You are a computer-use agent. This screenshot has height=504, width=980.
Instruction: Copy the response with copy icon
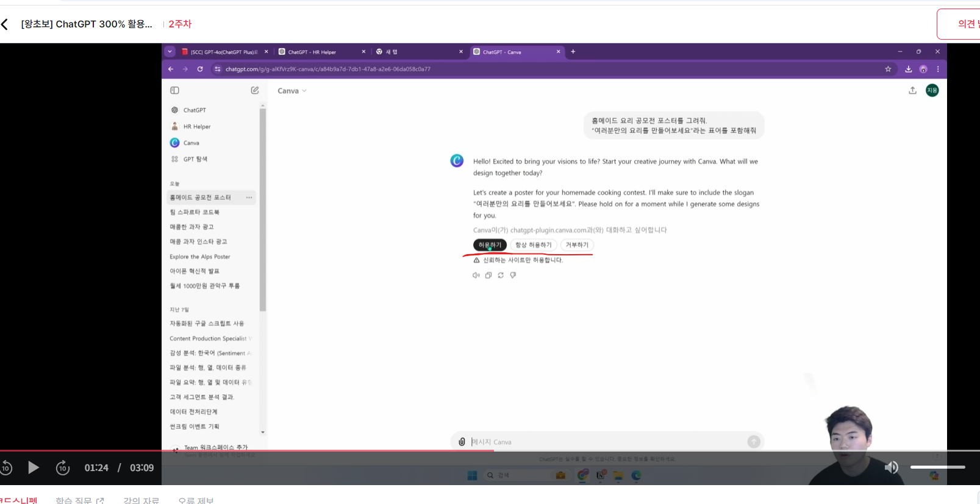(488, 275)
